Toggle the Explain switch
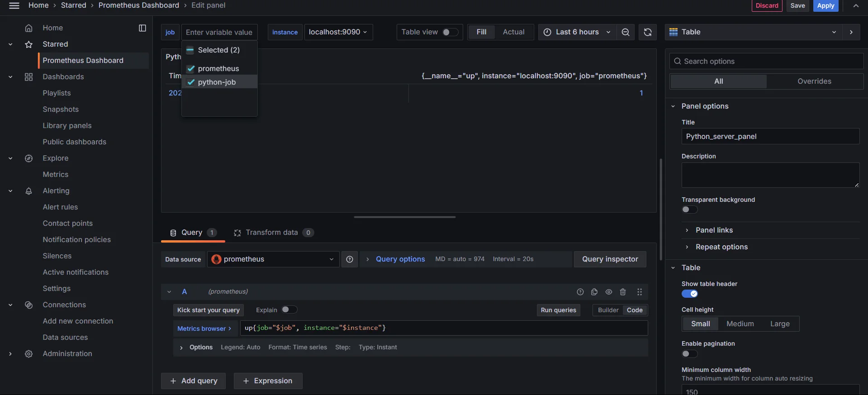Viewport: 868px width, 395px height. 289,310
